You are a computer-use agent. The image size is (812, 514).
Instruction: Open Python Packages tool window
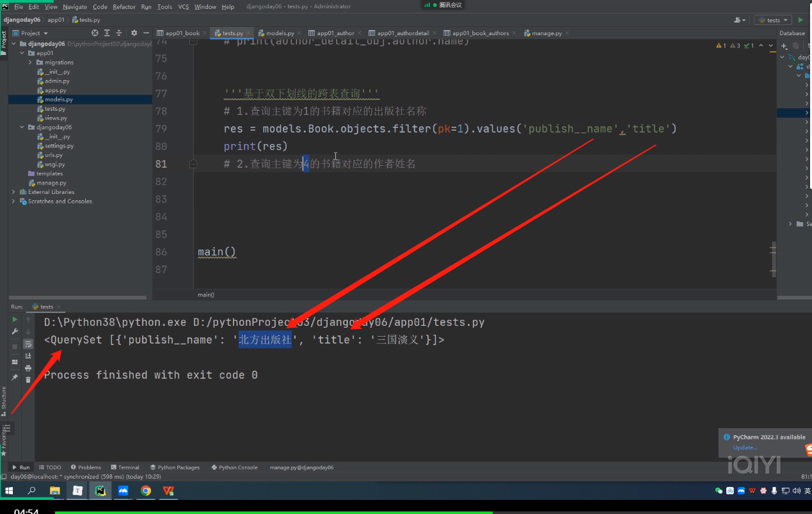point(175,467)
